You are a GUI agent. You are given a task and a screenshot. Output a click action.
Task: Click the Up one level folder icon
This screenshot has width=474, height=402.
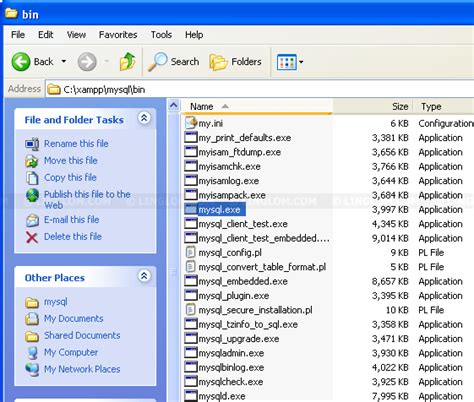pyautogui.click(x=127, y=62)
